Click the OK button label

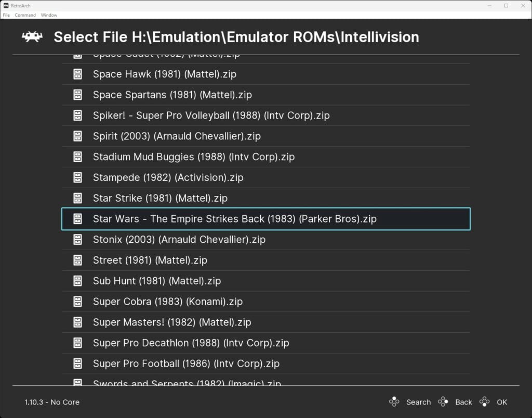point(502,402)
